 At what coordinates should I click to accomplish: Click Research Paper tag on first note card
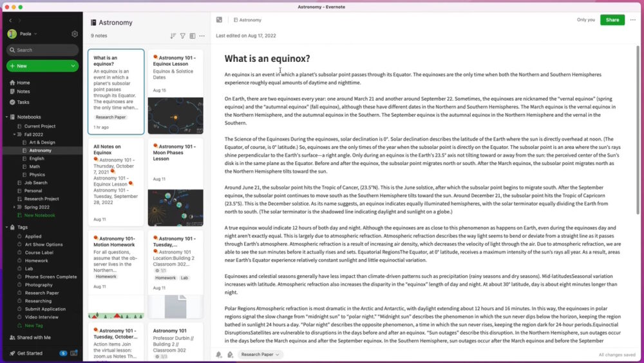coord(111,117)
